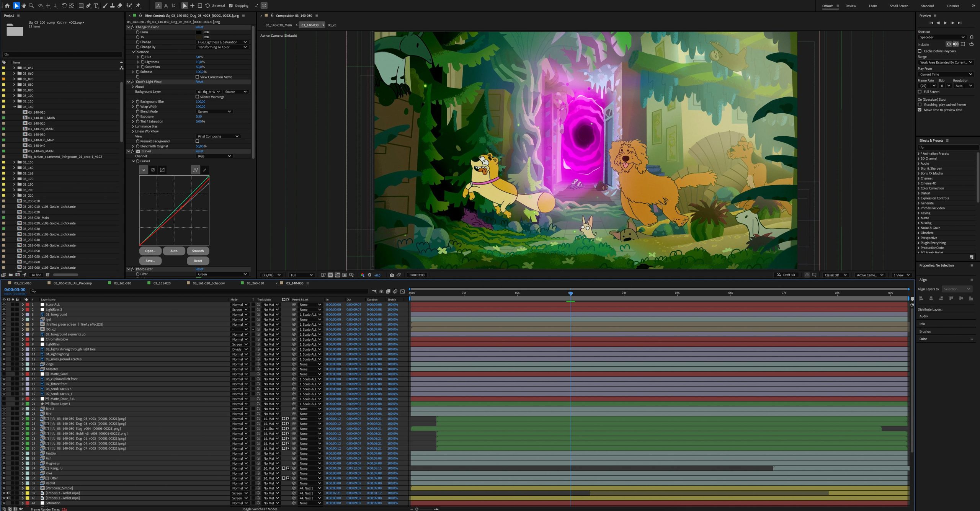Switch to the 03_161-010 timeline tab
The width and height of the screenshot is (980, 511).
pos(122,283)
